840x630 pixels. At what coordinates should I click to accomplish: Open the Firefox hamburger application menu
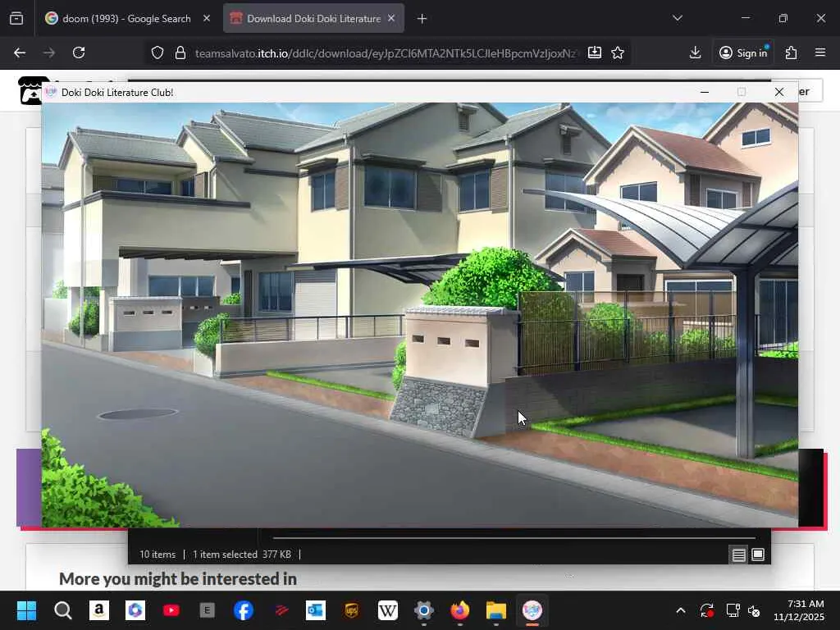click(x=820, y=52)
